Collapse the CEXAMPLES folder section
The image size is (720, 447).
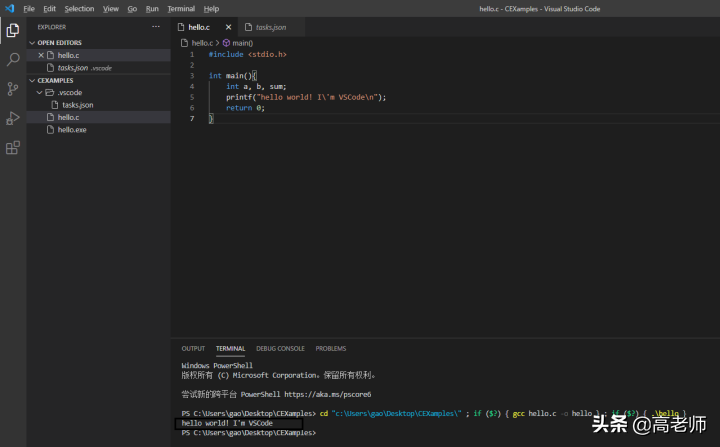(32, 80)
